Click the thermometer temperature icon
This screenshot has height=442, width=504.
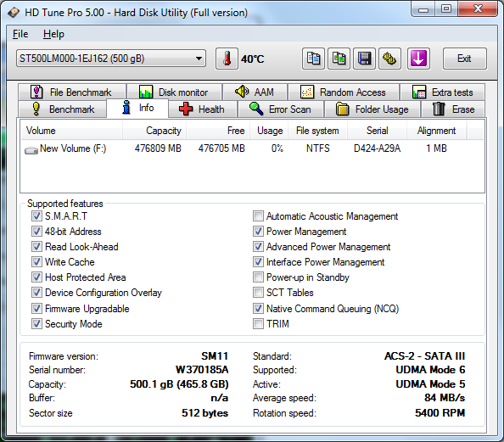[x=227, y=59]
